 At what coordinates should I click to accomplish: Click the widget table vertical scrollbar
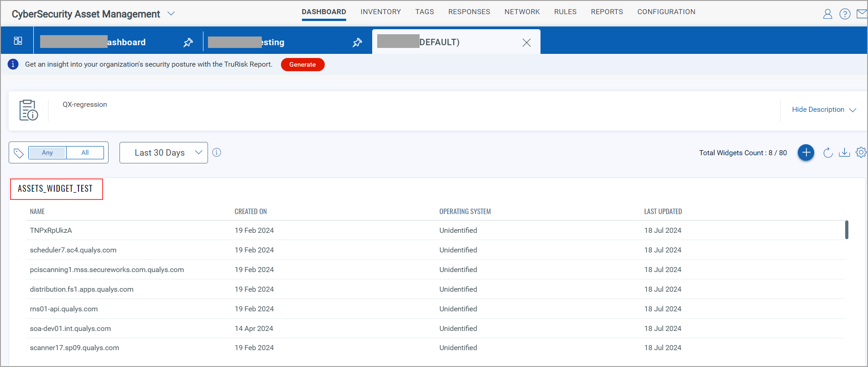[x=847, y=230]
